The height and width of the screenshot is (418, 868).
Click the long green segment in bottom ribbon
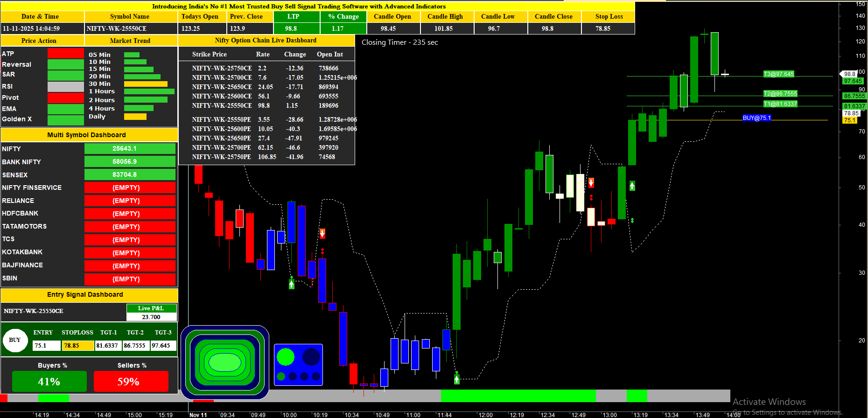(518, 396)
